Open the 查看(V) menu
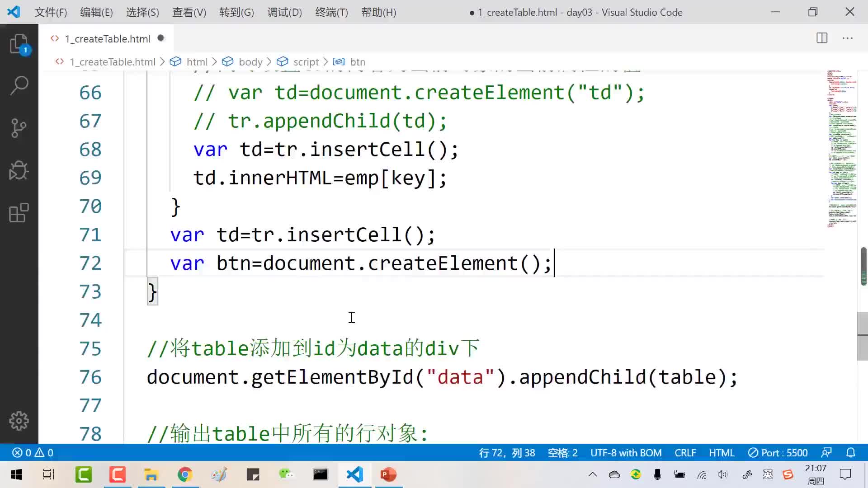 [x=189, y=12]
